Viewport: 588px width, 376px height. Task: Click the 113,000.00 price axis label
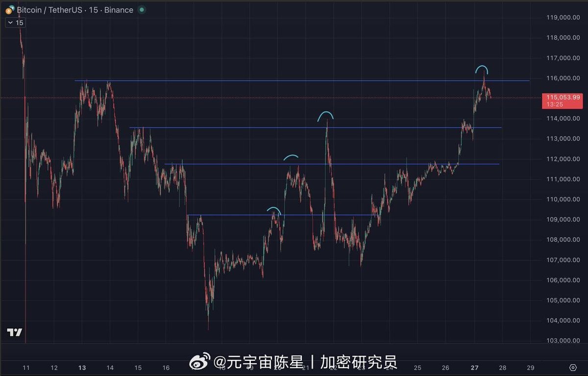click(x=563, y=139)
